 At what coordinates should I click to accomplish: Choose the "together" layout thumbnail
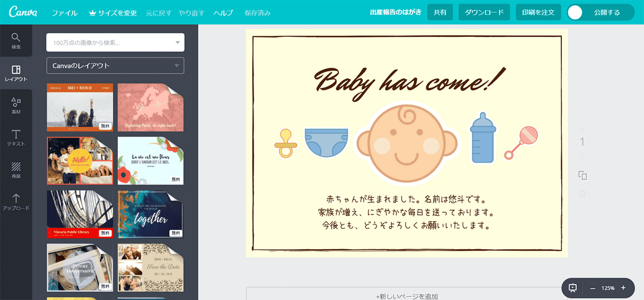150,214
